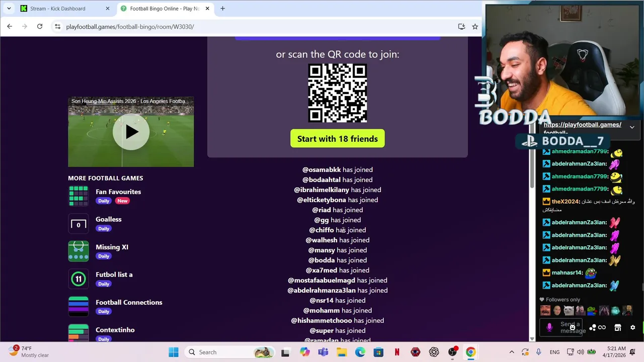Close the Stream - Kick Dashboard tab
Image resolution: width=644 pixels, height=362 pixels.
(x=108, y=9)
